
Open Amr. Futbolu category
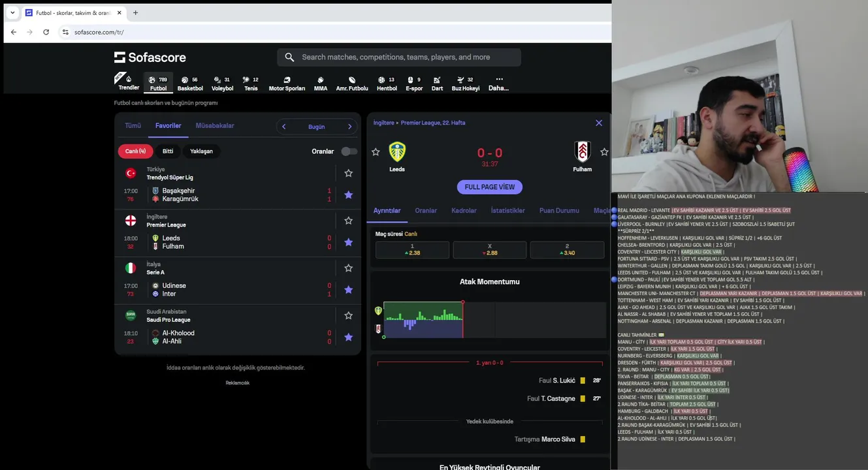coord(352,83)
